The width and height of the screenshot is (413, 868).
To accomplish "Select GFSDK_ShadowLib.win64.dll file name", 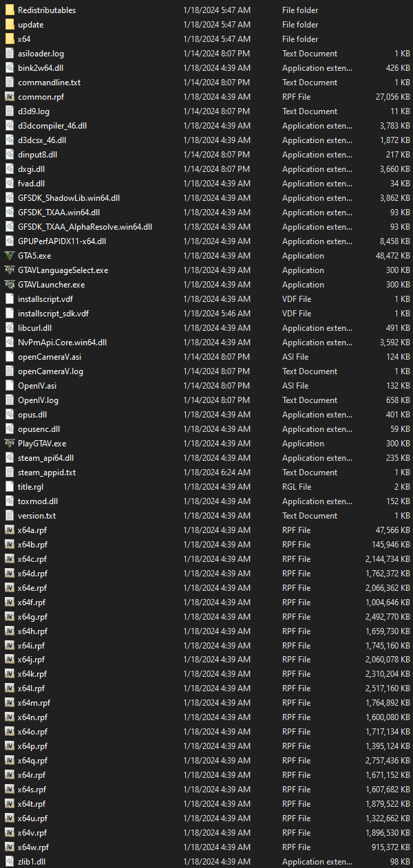I will (69, 198).
